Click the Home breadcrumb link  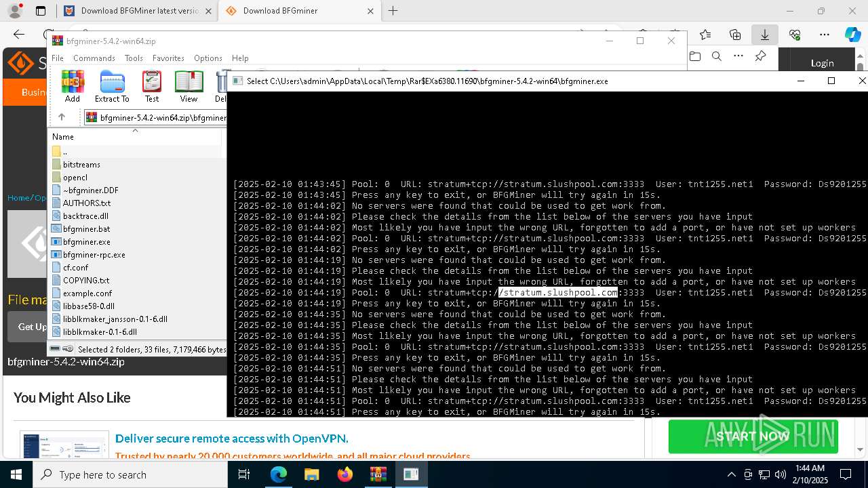click(18, 198)
